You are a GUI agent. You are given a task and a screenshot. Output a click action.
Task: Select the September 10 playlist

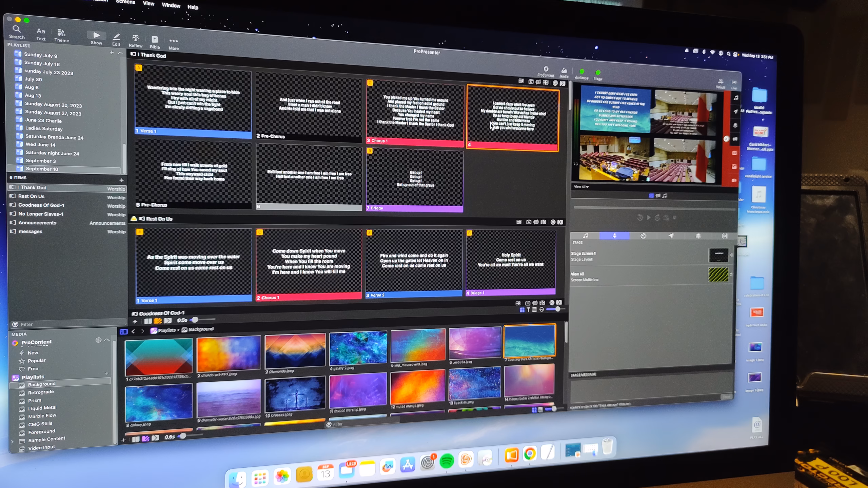tap(64, 169)
